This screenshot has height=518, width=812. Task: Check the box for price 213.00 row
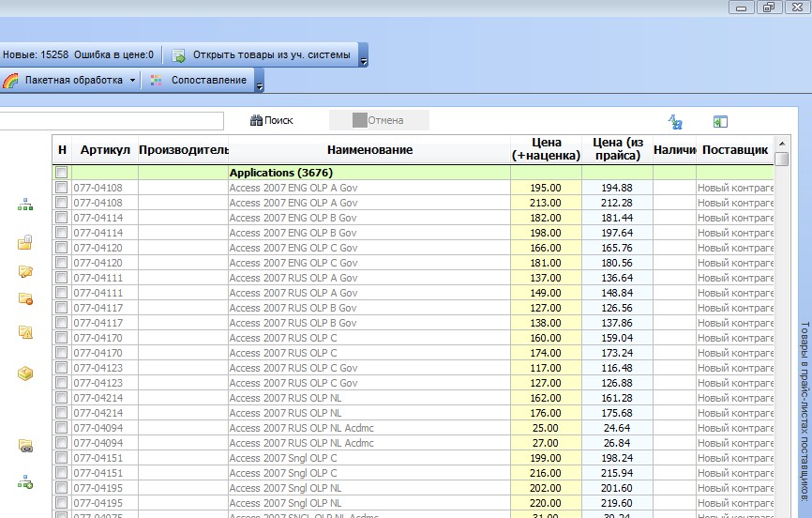(x=62, y=202)
